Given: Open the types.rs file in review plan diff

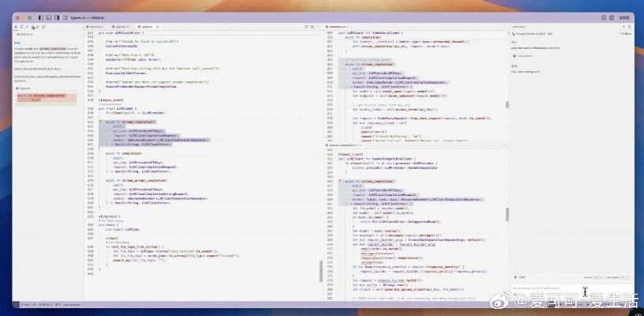Looking at the screenshot, I should [x=24, y=88].
